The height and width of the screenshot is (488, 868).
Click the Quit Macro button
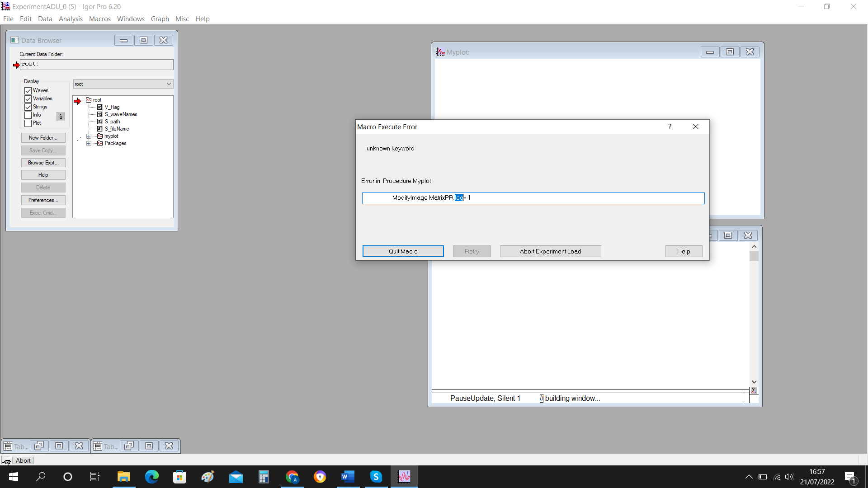(403, 251)
